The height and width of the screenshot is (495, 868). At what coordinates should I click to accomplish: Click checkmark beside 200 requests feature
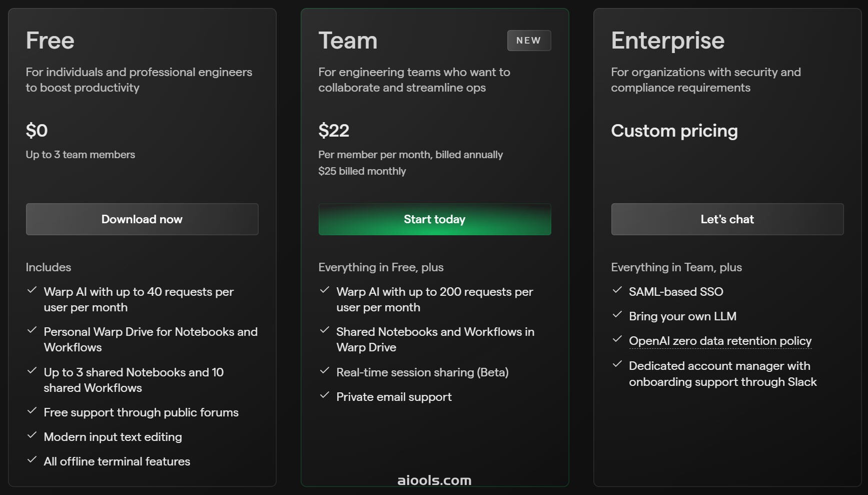[325, 290]
